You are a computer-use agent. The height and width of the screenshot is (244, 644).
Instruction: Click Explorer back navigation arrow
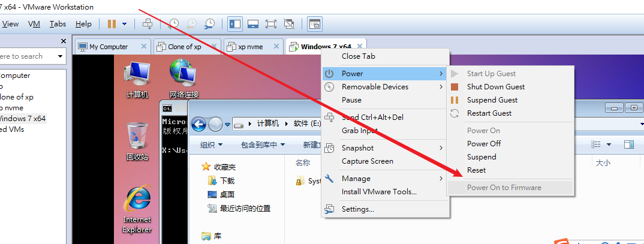point(199,123)
